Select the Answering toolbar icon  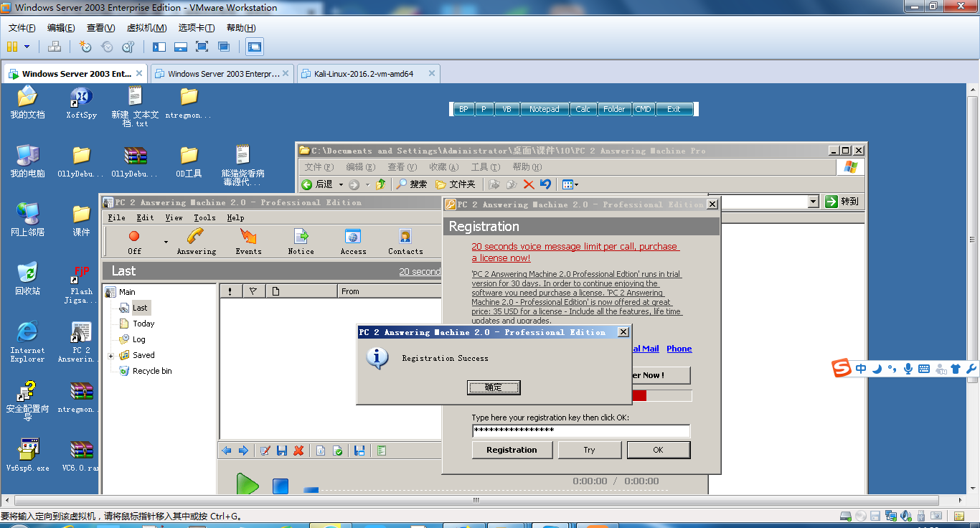point(197,241)
